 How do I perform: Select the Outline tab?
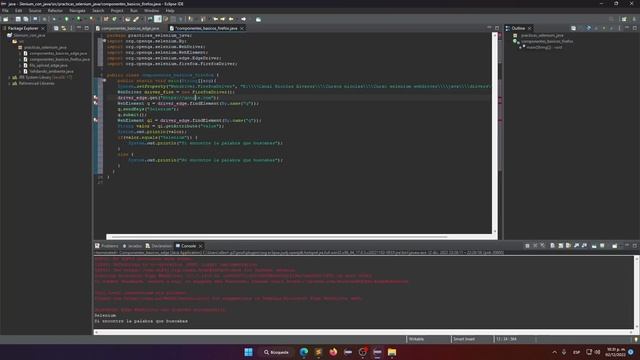click(x=518, y=28)
